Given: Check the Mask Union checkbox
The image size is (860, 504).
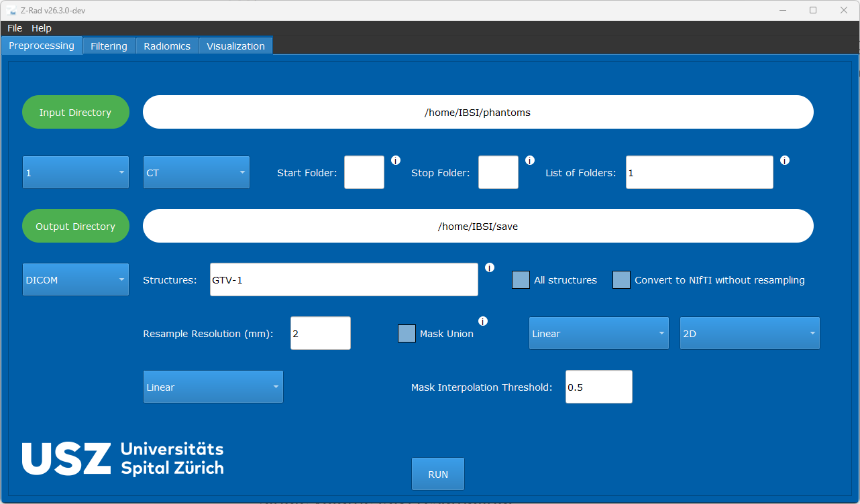Looking at the screenshot, I should click(407, 334).
